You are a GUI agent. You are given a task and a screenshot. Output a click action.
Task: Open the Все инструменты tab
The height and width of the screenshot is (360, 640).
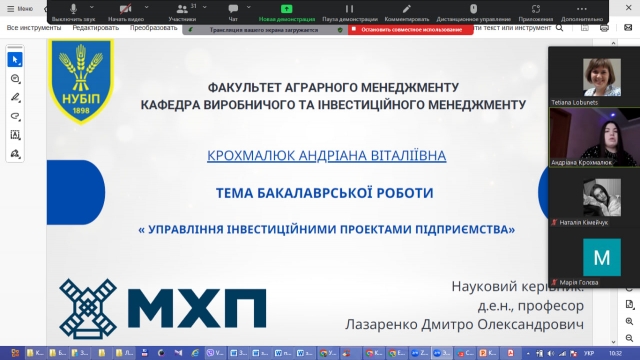(34, 28)
